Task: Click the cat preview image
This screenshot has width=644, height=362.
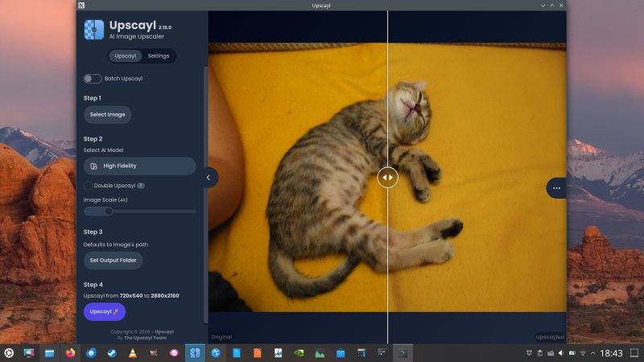Action: (387, 177)
